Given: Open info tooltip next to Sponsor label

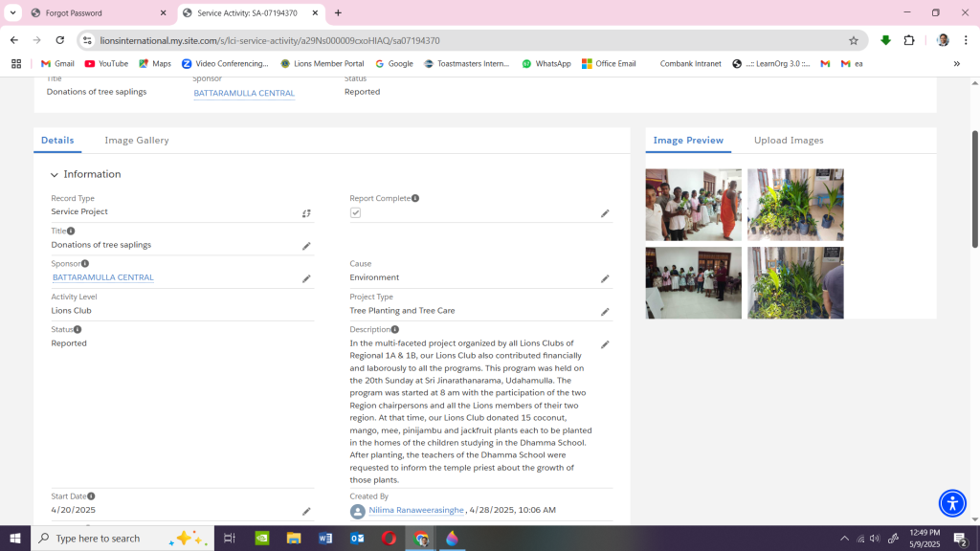Looking at the screenshot, I should tap(85, 264).
